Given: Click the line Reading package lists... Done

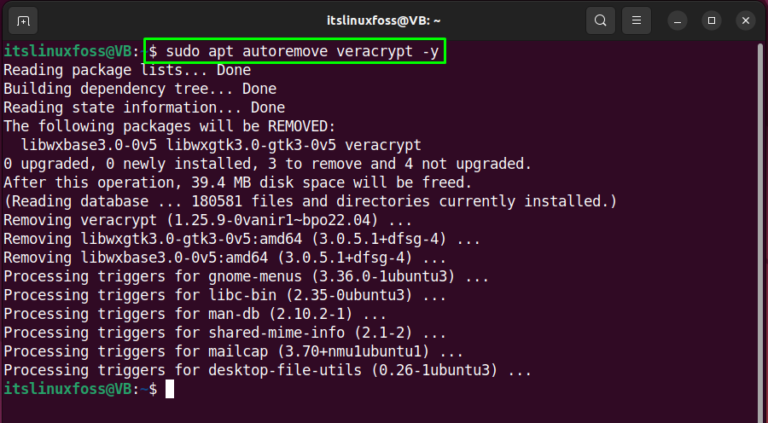Looking at the screenshot, I should click(127, 70).
